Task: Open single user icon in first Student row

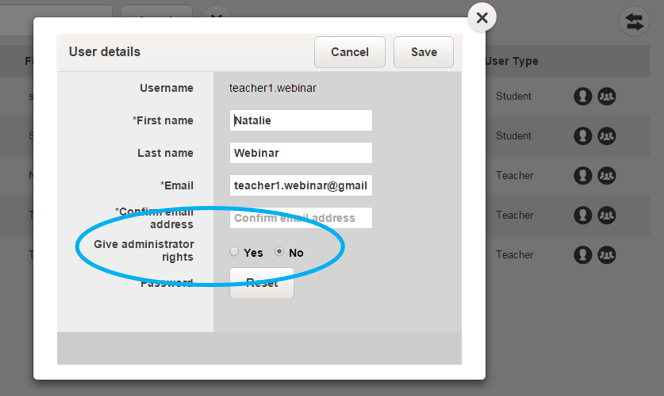Action: coord(583,96)
